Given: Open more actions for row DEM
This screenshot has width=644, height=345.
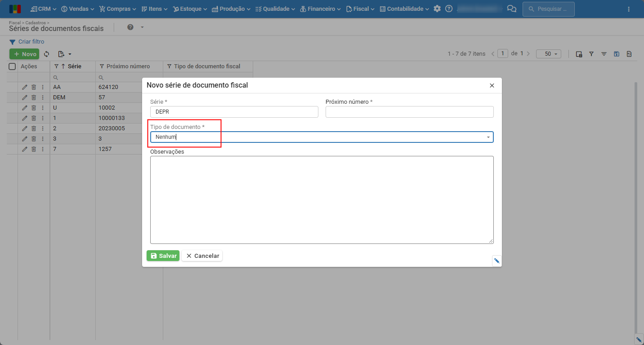Looking at the screenshot, I should [43, 97].
